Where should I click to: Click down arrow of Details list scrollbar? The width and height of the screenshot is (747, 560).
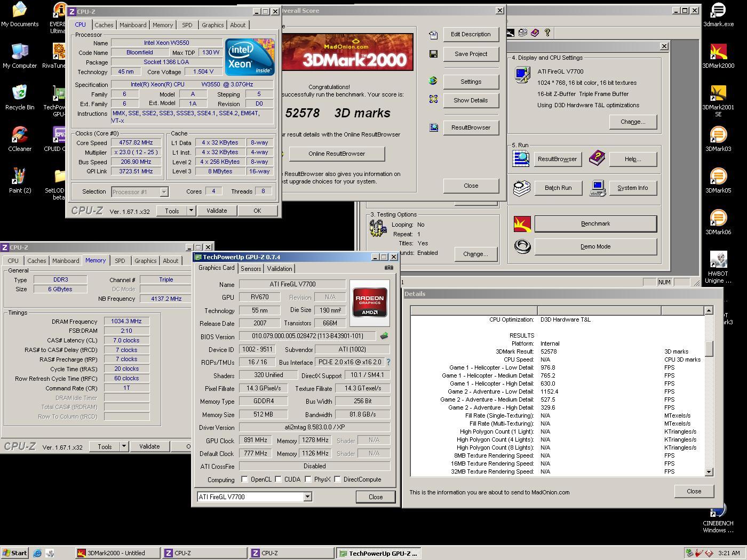coord(709,472)
